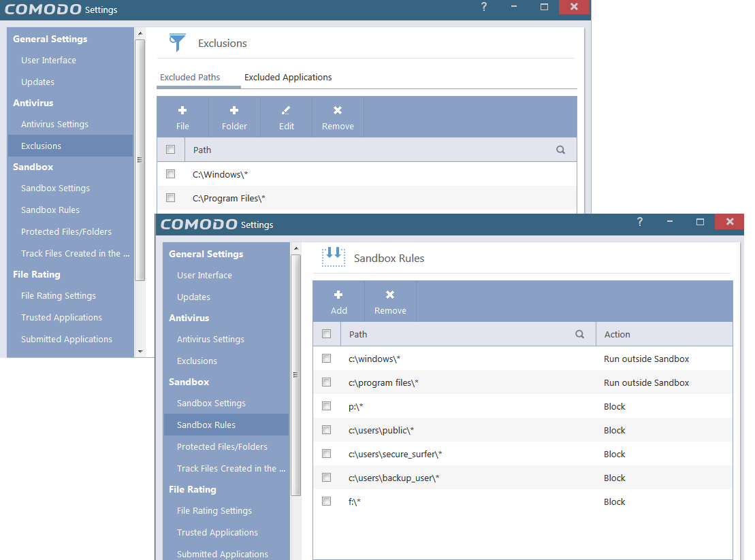755x560 pixels.
Task: Select the c:\users\secure_surfer\* path row
Action: click(x=523, y=454)
